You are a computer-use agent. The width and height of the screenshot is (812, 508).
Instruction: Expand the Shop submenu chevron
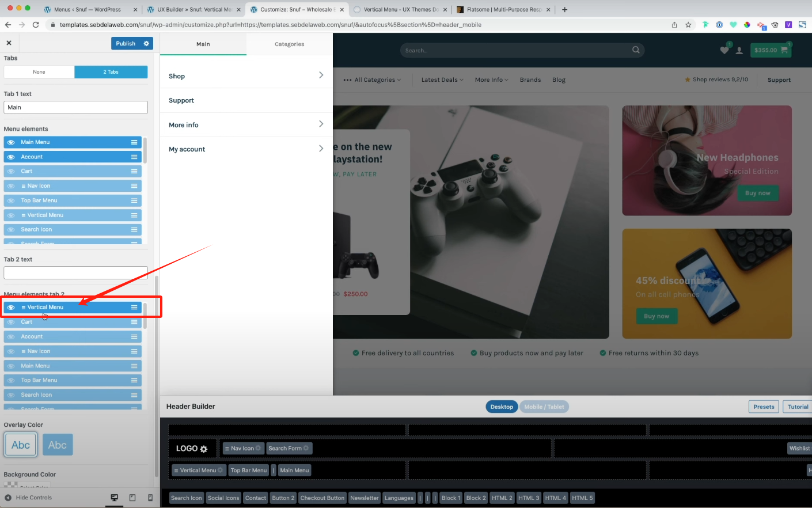[x=321, y=75]
